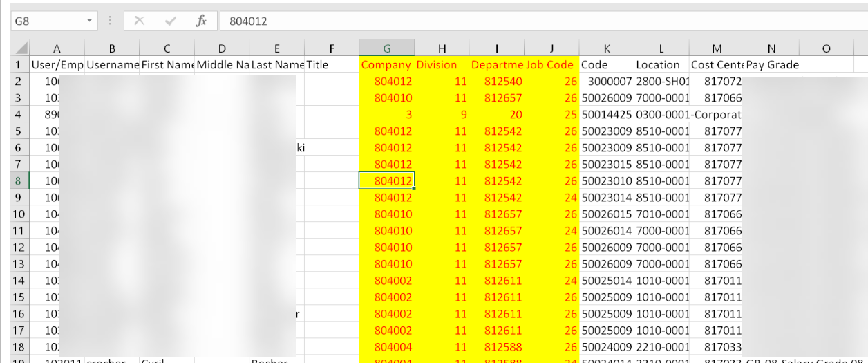Click Code cell with value 50023010
The height and width of the screenshot is (363, 868).
(606, 180)
